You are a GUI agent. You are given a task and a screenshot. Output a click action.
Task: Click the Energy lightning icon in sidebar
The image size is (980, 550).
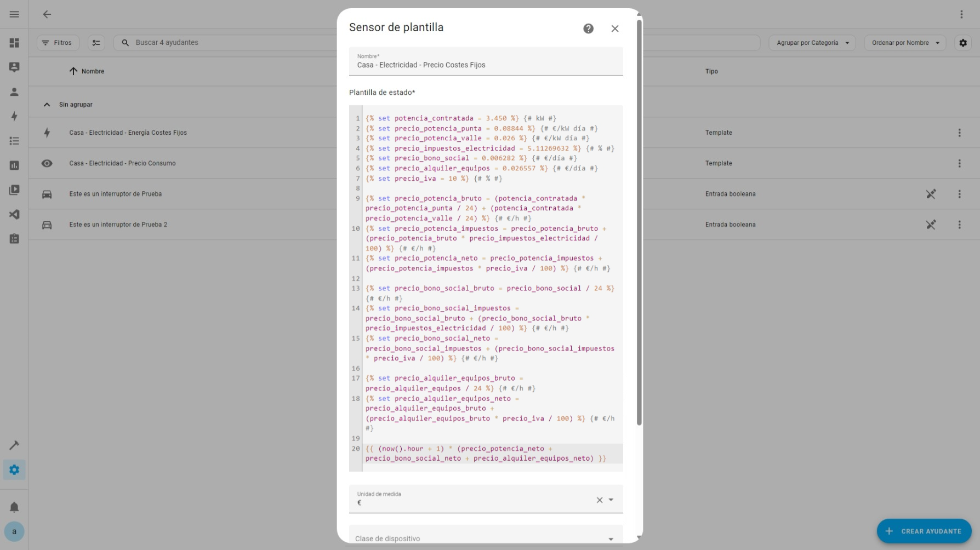(x=14, y=116)
